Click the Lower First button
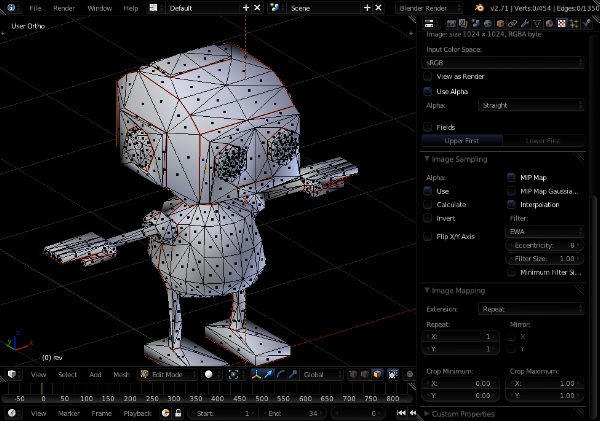Screen dimensions: 600x421 pos(544,141)
